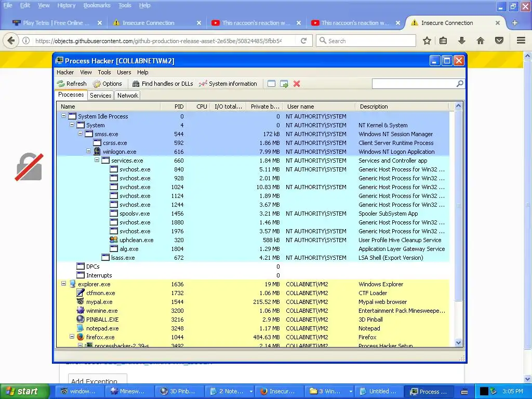This screenshot has width=532, height=399.
Task: Sort by the Name column header
Action: click(109, 107)
